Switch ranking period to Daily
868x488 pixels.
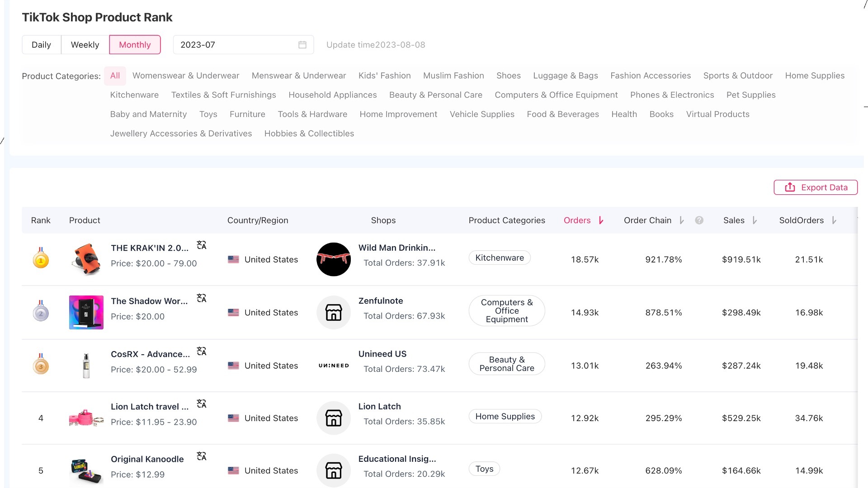41,45
